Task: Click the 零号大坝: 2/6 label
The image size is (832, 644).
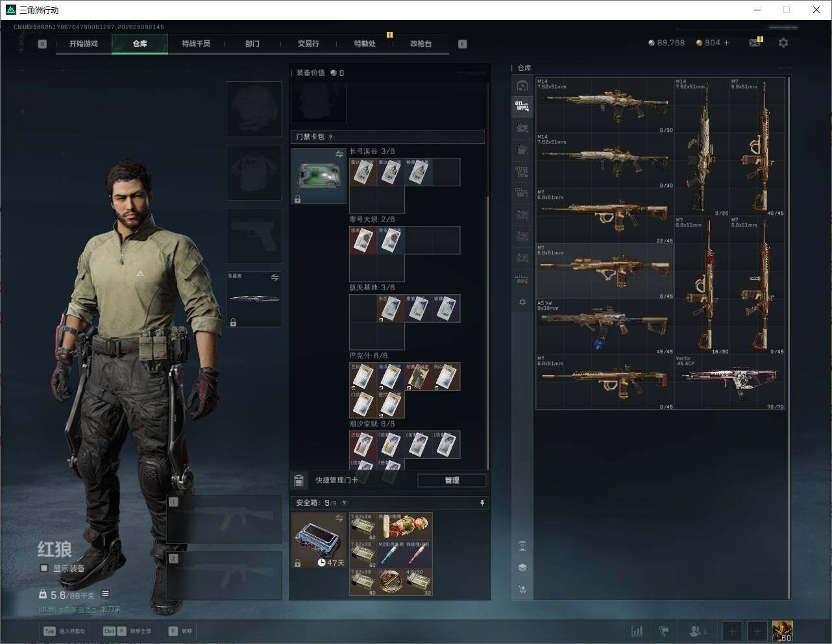Action: tap(372, 219)
